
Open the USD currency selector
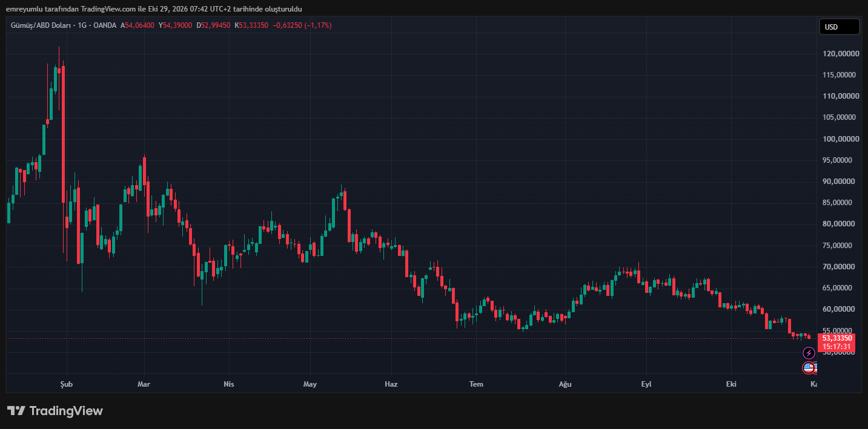[839, 27]
